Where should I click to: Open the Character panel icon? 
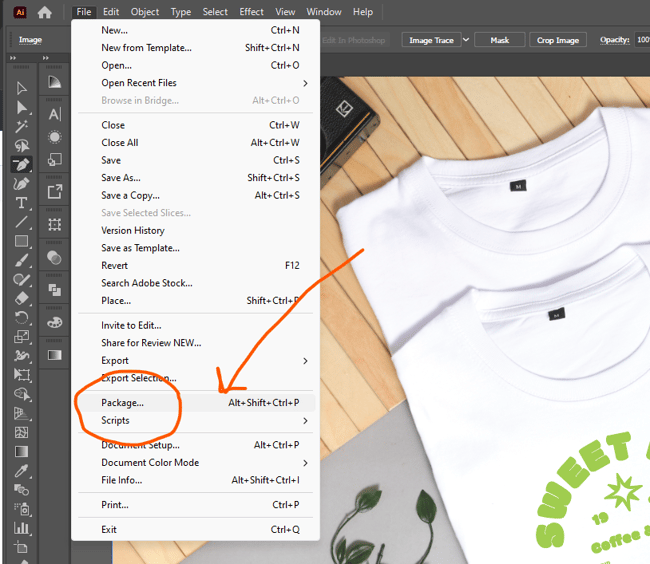[x=54, y=114]
